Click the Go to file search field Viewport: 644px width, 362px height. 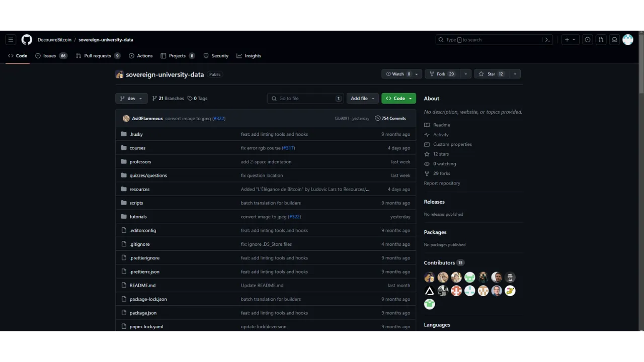pyautogui.click(x=305, y=99)
